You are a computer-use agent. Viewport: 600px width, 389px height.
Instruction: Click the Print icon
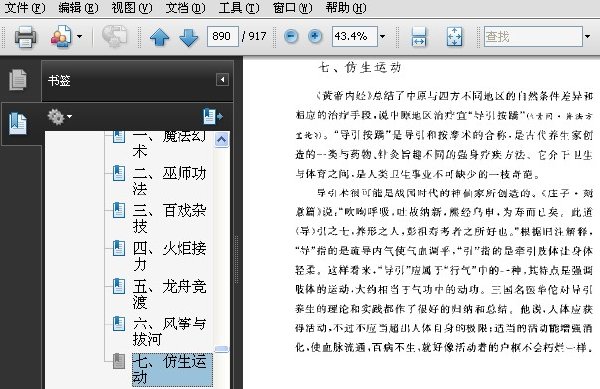pos(26,37)
